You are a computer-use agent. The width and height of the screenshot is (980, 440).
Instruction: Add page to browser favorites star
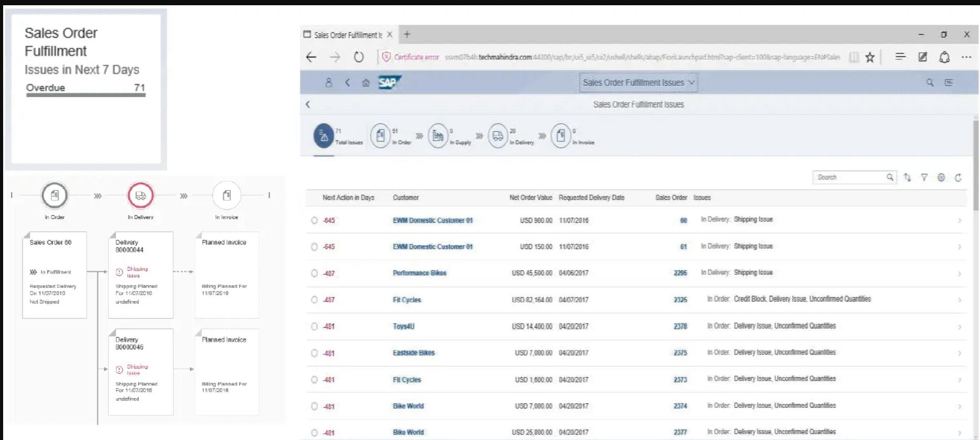870,57
